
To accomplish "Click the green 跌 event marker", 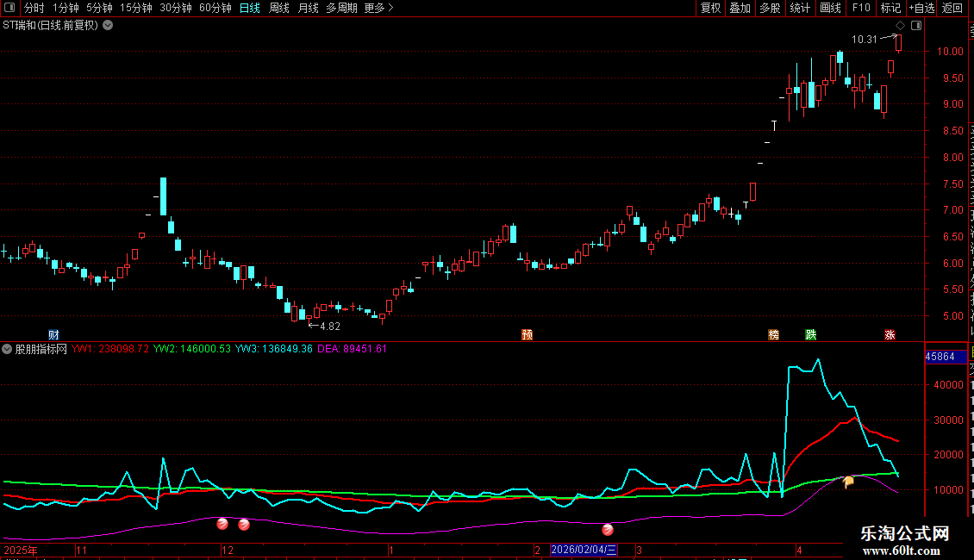I will [810, 335].
